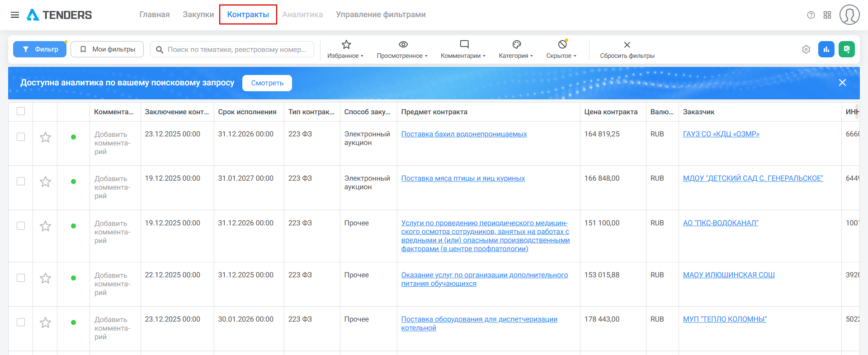This screenshot has width=868, height=355.
Task: Open the apps grid icon
Action: pos(827,15)
